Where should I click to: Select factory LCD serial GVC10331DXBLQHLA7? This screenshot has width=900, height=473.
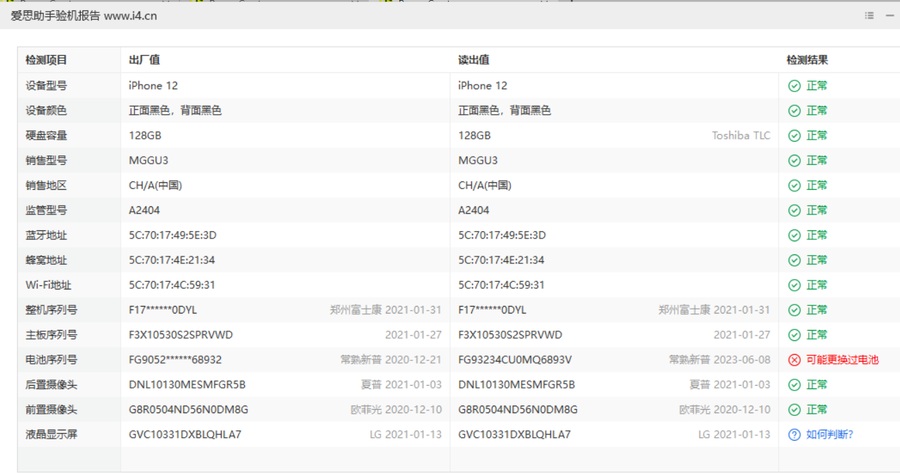(x=185, y=435)
